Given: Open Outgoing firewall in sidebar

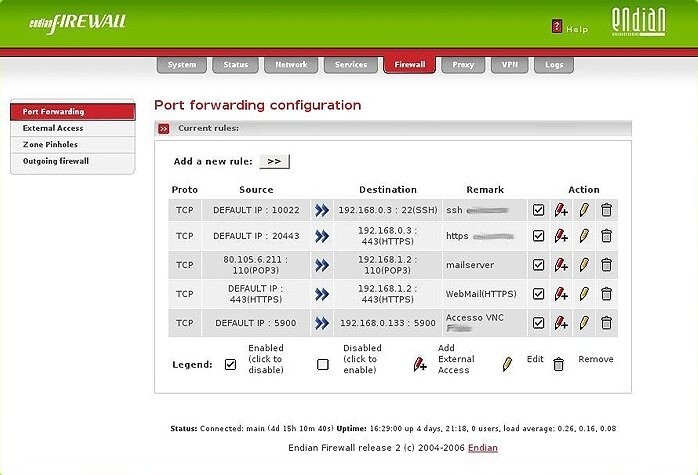Looking at the screenshot, I should [x=73, y=161].
